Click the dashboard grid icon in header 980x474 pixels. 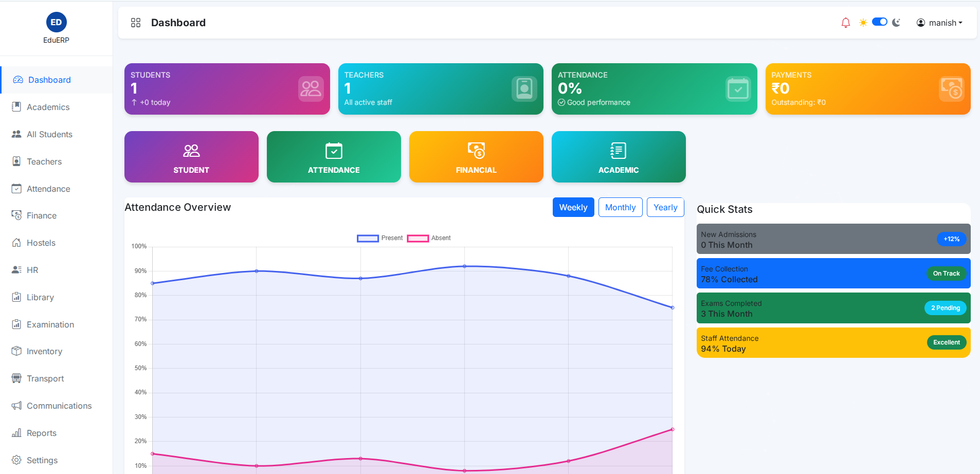(136, 23)
